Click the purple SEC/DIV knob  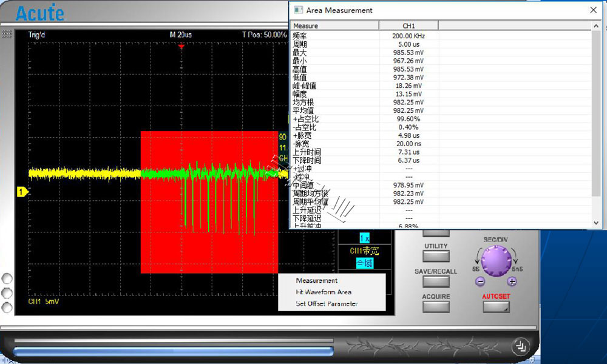tap(496, 261)
